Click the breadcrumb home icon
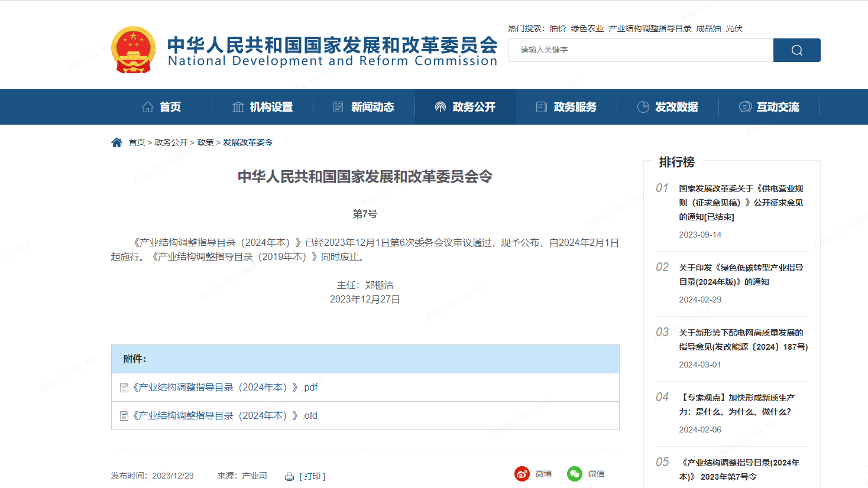 click(116, 142)
